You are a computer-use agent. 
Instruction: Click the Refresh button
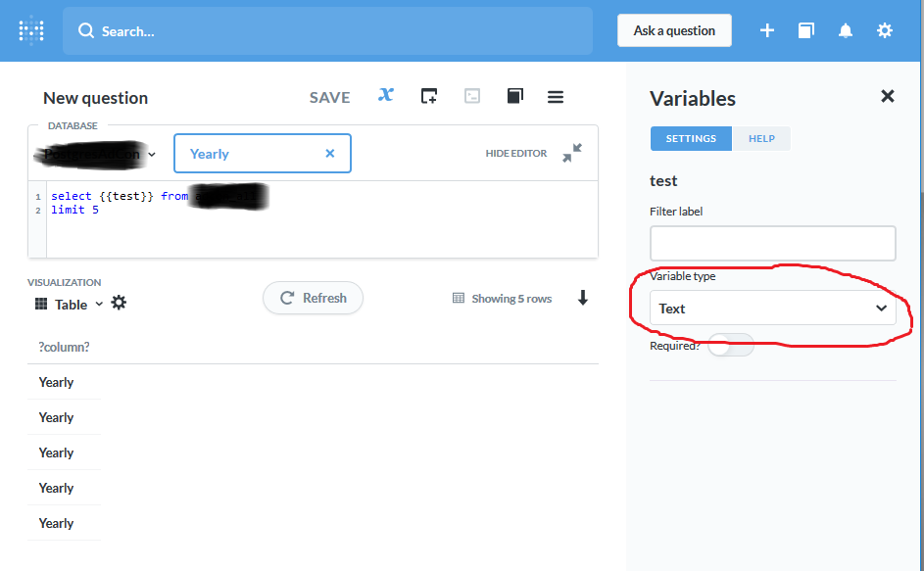click(x=313, y=298)
